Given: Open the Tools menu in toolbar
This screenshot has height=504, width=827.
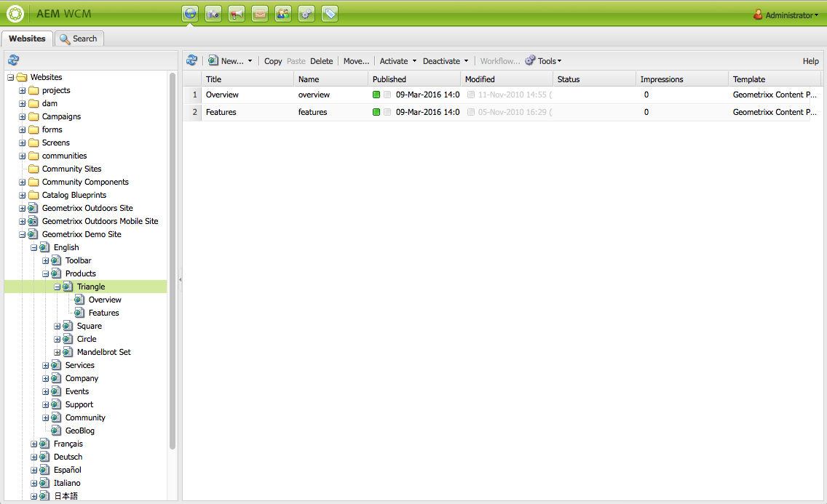Looking at the screenshot, I should click(544, 61).
